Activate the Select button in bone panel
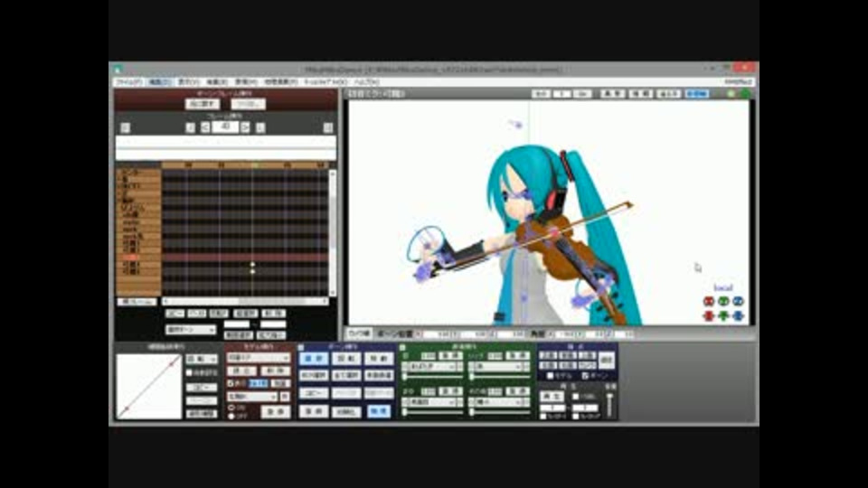 point(314,359)
